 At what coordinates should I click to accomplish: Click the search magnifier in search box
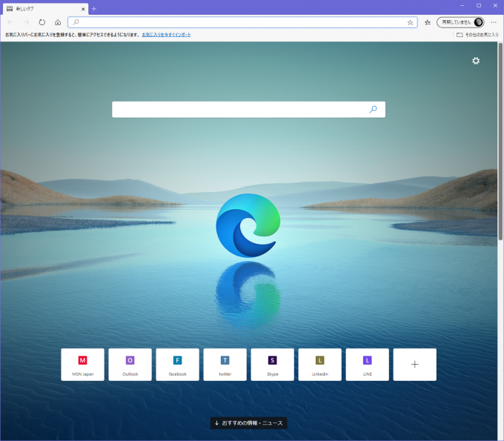coord(373,109)
